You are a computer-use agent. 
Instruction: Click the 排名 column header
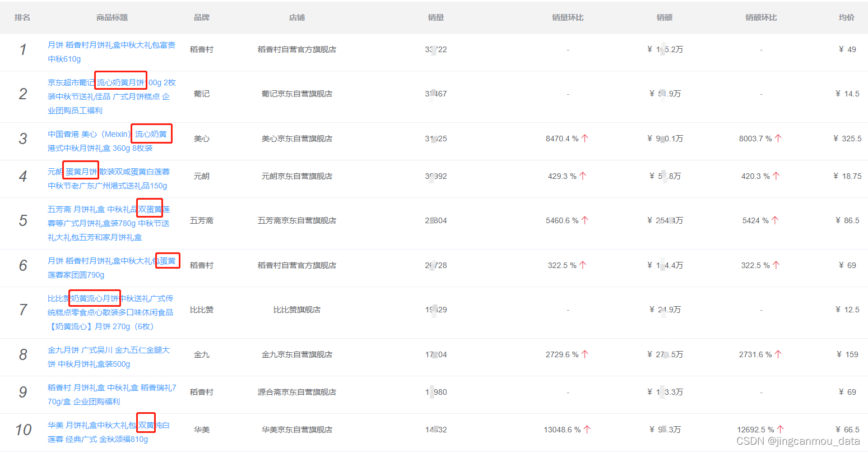[x=22, y=17]
